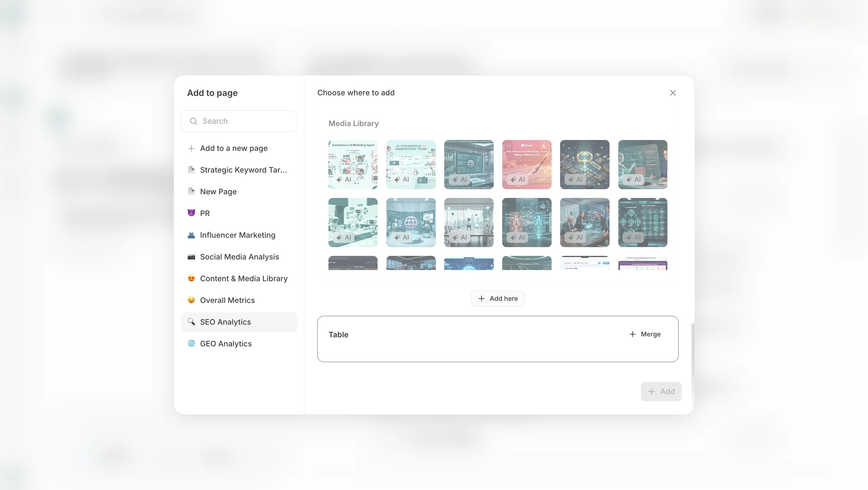Screen dimensions: 868x490
Task: Close the Add to page dialog
Action: tap(673, 93)
